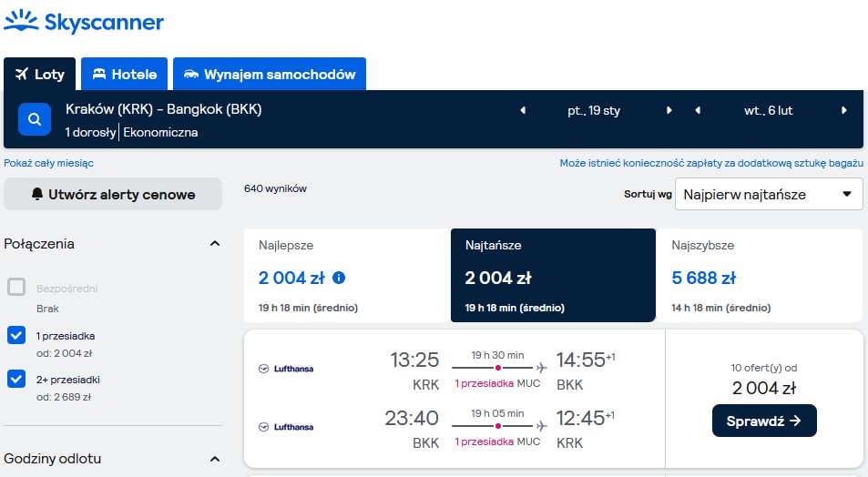
Task: Click Utwórz alerty cenowe button
Action: click(113, 194)
